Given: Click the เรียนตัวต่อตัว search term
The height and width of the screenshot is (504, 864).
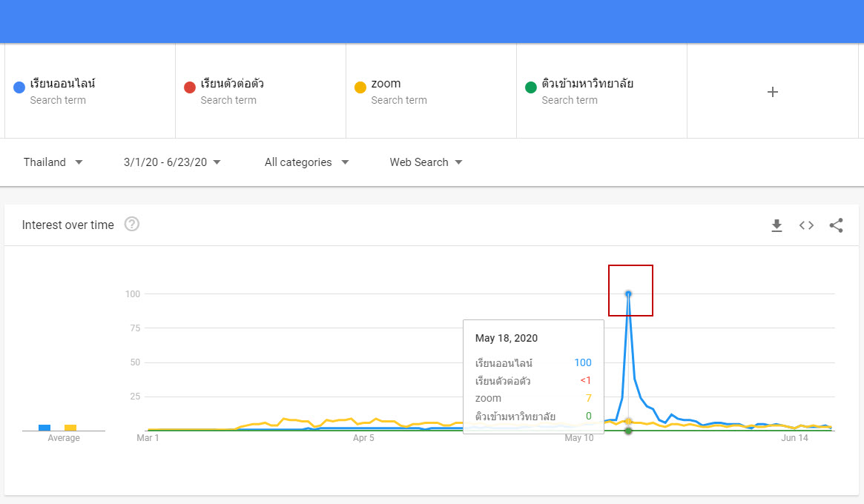Looking at the screenshot, I should click(x=232, y=84).
